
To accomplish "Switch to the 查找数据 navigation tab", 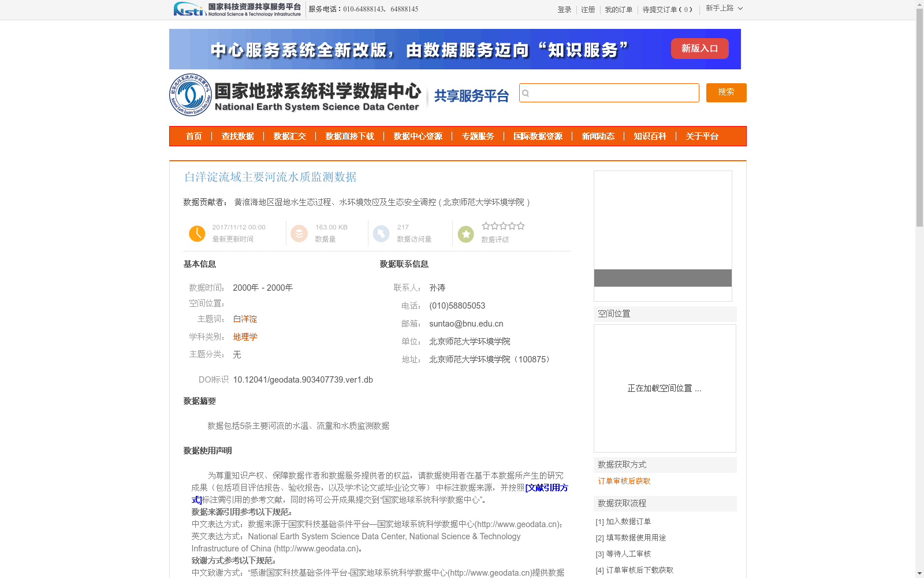I will [237, 136].
